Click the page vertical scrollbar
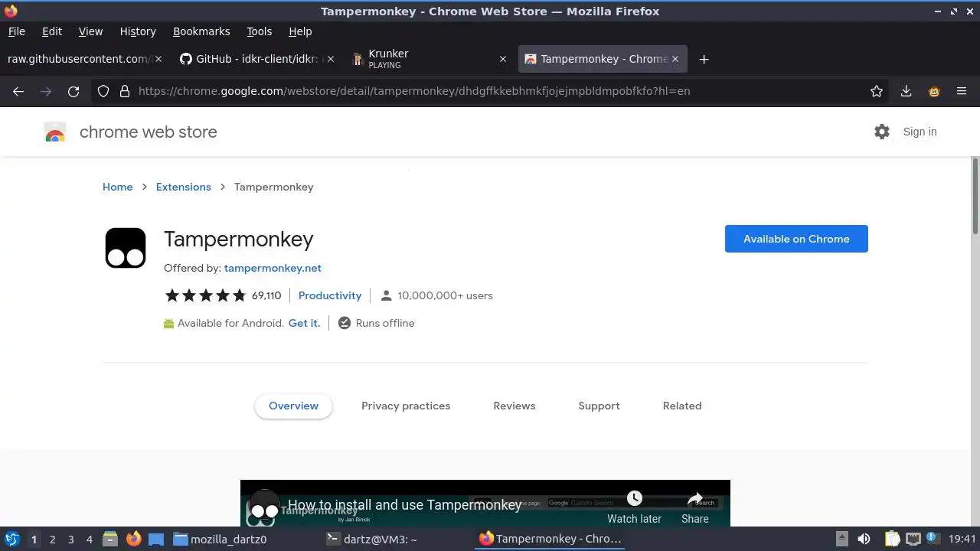Image resolution: width=980 pixels, height=551 pixels. pos(975,196)
